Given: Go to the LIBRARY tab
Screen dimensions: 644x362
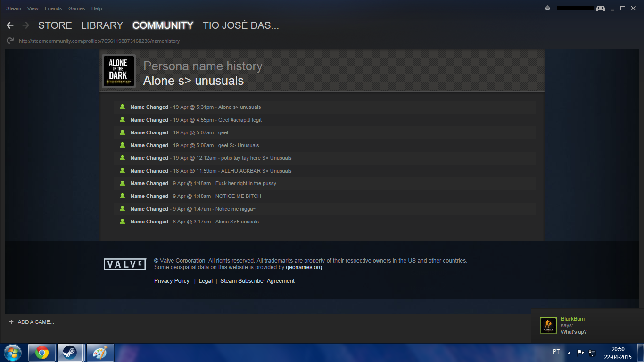Looking at the screenshot, I should (102, 25).
